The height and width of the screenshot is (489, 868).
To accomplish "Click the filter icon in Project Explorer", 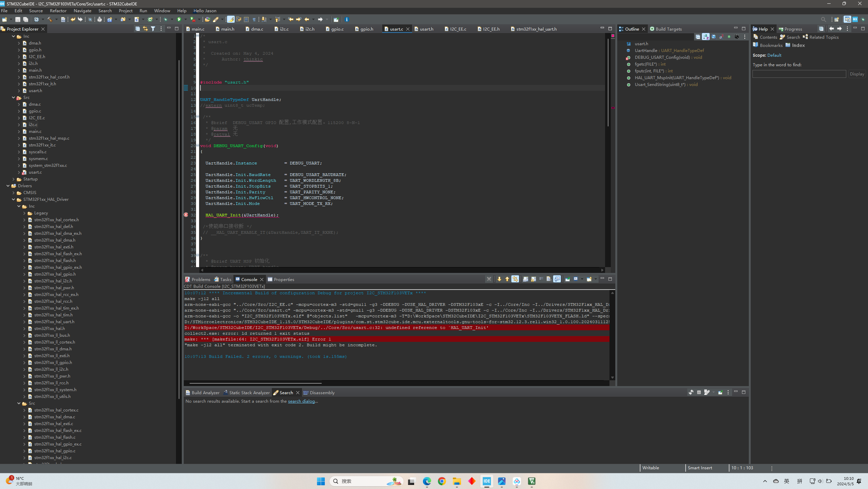I will [153, 29].
